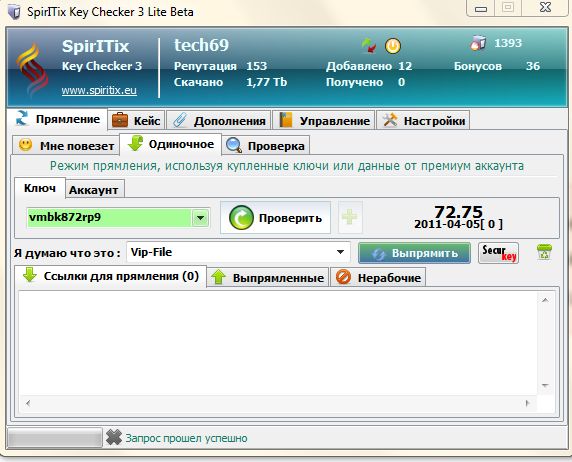Open the Выпрямленные tab

tap(268, 277)
